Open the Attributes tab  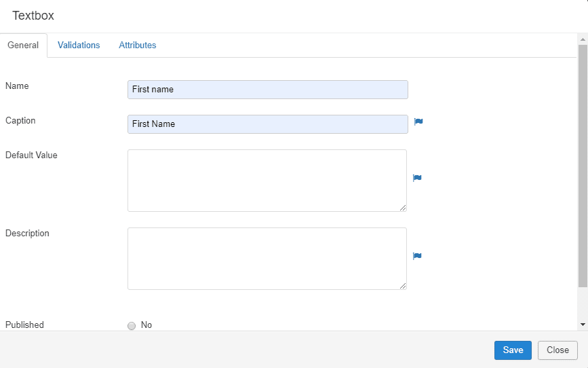click(137, 45)
